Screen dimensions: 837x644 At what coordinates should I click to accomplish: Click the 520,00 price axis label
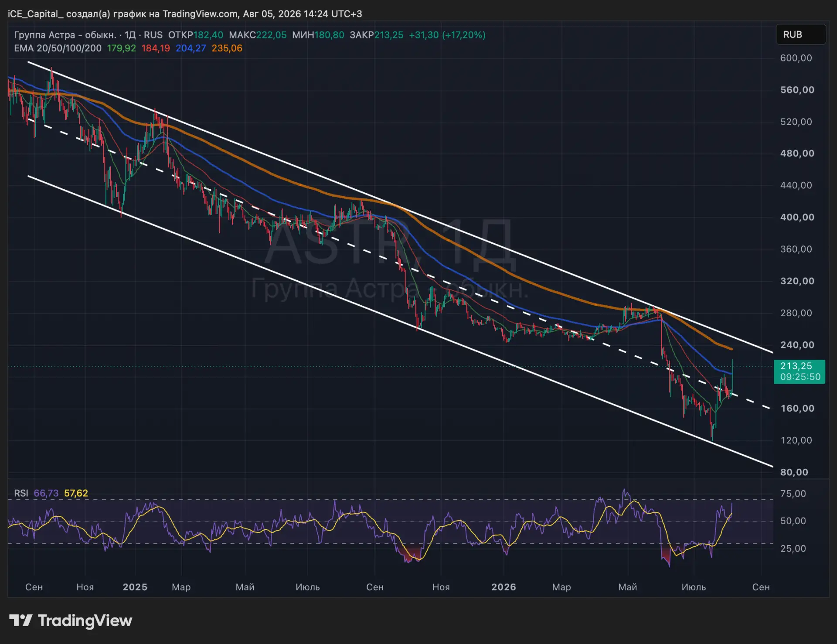(796, 122)
